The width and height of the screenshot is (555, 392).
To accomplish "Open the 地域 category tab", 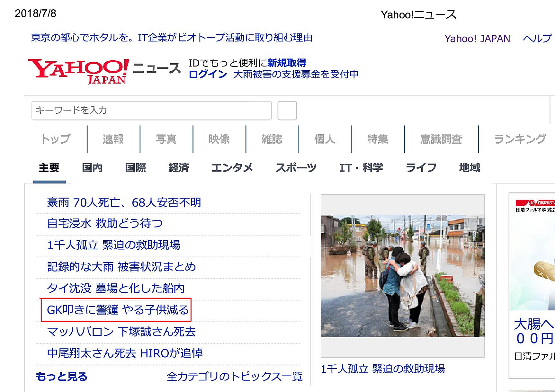I will tap(470, 168).
